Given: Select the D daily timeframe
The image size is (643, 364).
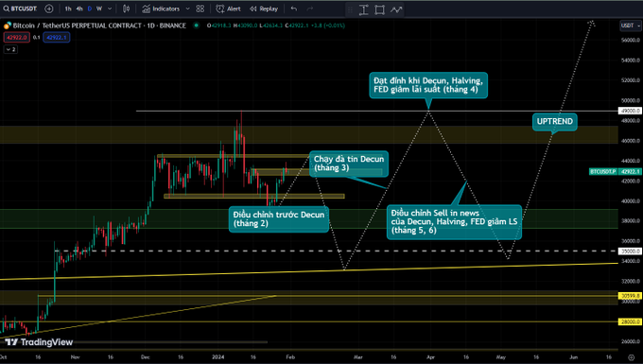Looking at the screenshot, I should pyautogui.click(x=90, y=9).
